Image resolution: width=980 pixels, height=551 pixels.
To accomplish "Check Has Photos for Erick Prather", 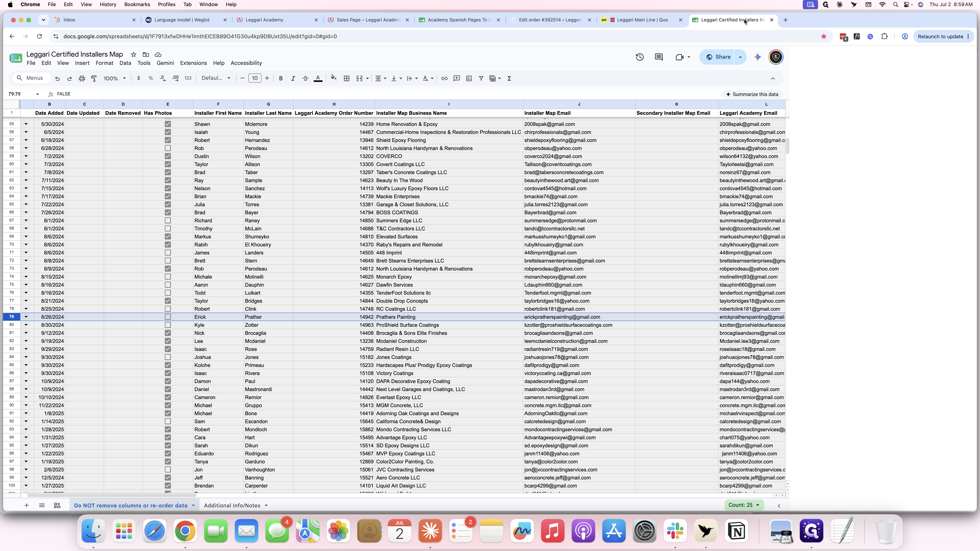I will [168, 317].
